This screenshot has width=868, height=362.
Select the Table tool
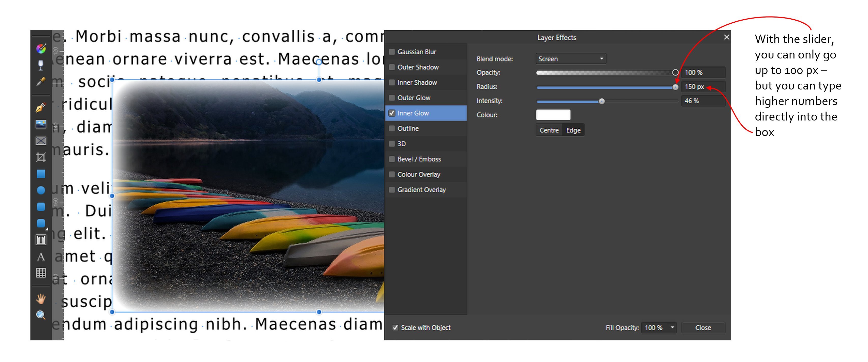pyautogui.click(x=41, y=273)
